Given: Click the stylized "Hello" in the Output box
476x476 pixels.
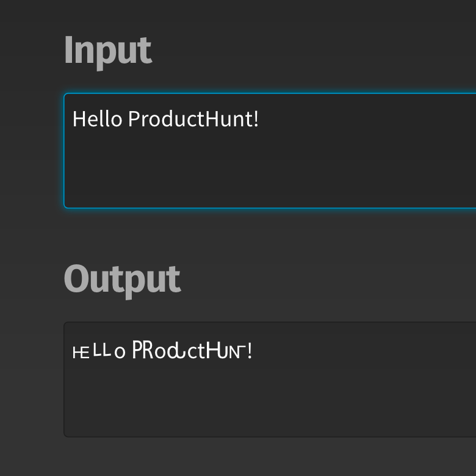Looking at the screenshot, I should 98,352.
